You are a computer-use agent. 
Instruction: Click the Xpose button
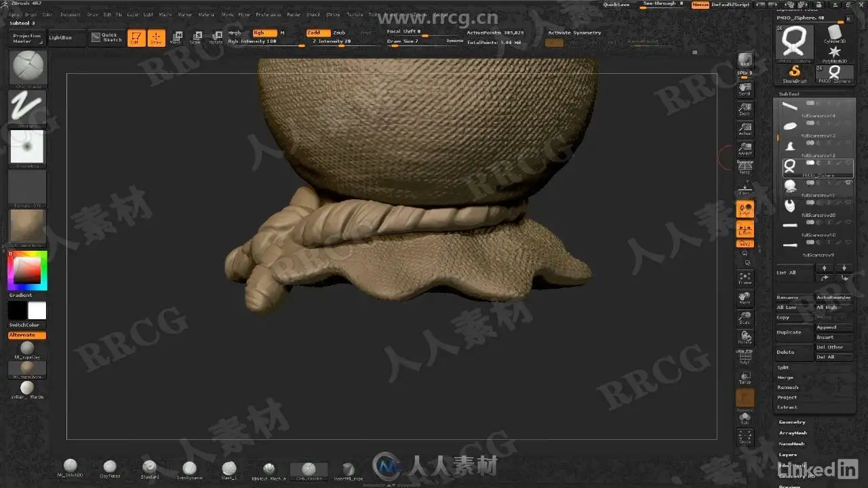(x=745, y=437)
